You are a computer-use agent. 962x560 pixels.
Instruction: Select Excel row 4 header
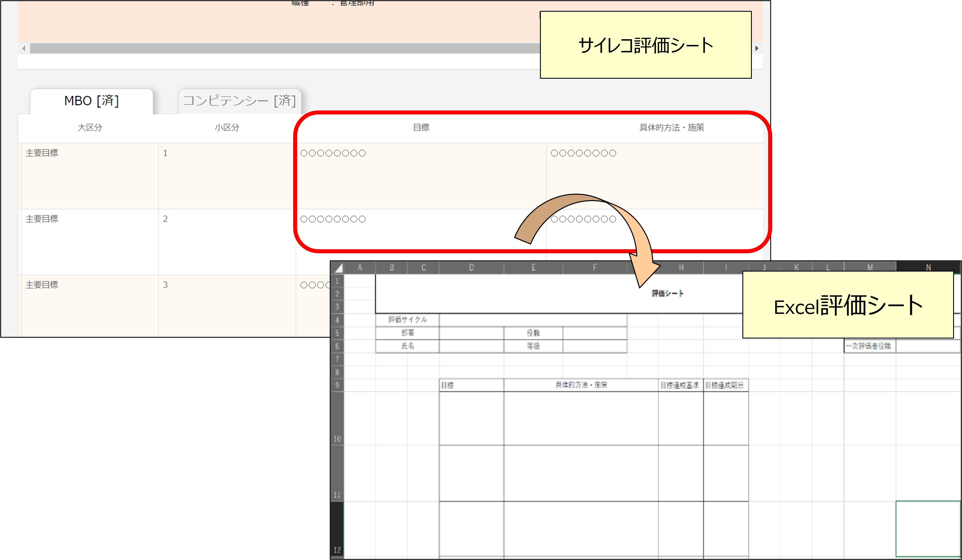(337, 320)
